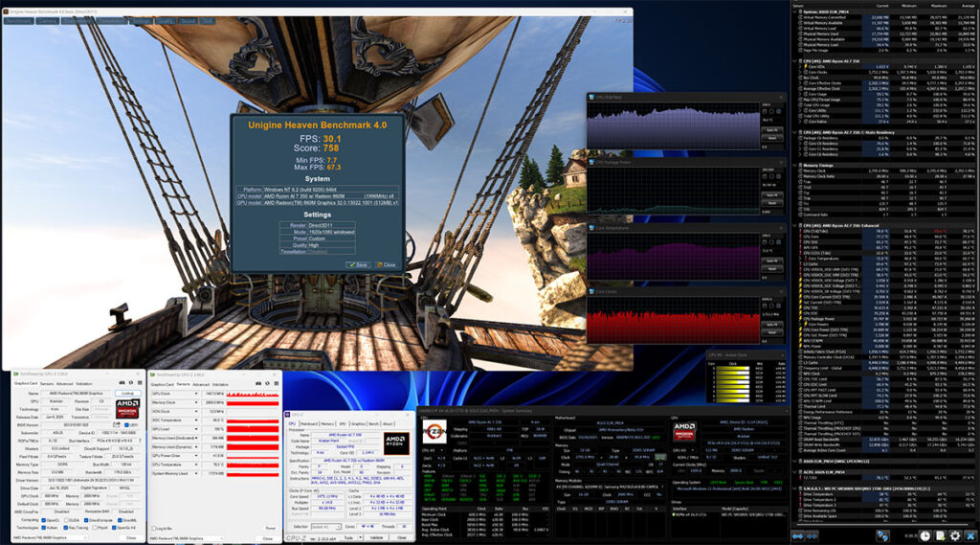Open GPU Clock sensor dropdown arrow
980x545 pixels.
[x=197, y=394]
